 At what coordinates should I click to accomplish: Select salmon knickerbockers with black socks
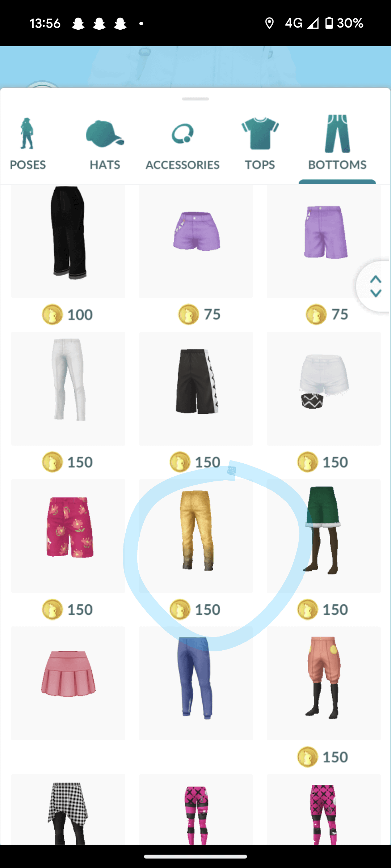point(324,684)
